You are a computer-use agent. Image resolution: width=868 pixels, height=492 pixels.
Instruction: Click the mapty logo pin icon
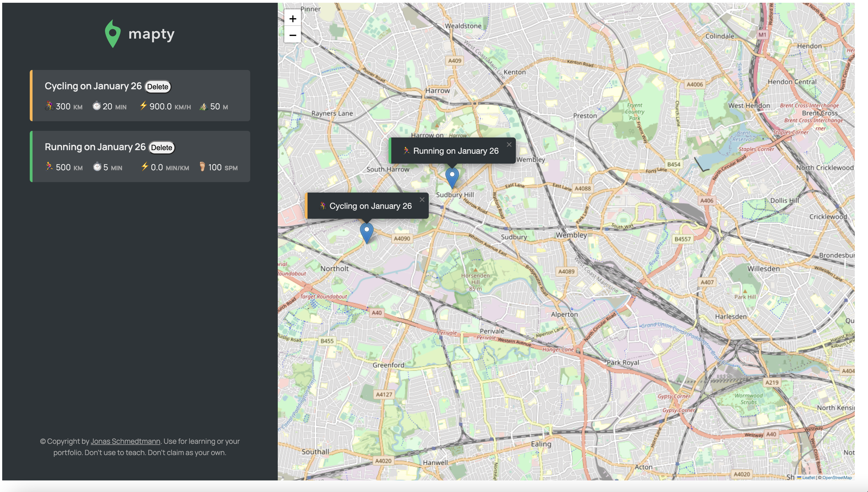(112, 33)
